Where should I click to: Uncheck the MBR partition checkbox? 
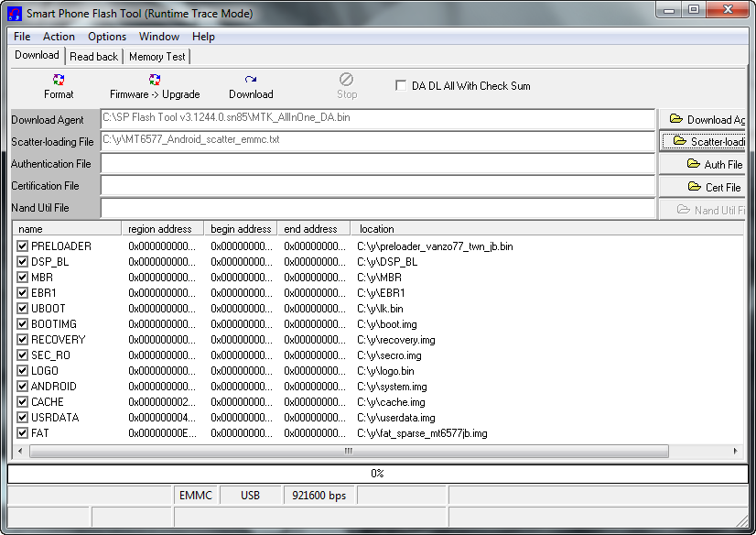22,277
